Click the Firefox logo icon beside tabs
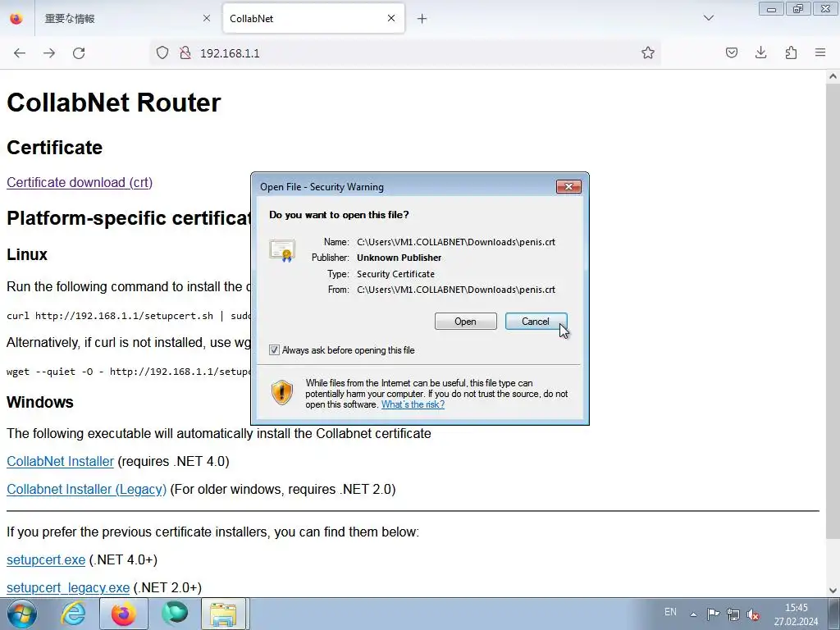Image resolution: width=840 pixels, height=630 pixels. (16, 18)
